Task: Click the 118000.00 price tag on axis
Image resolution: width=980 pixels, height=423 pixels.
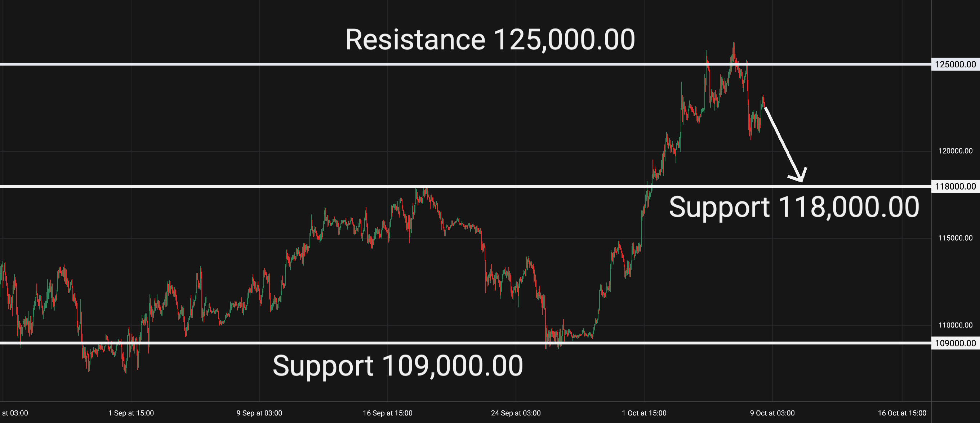Action: (955, 186)
